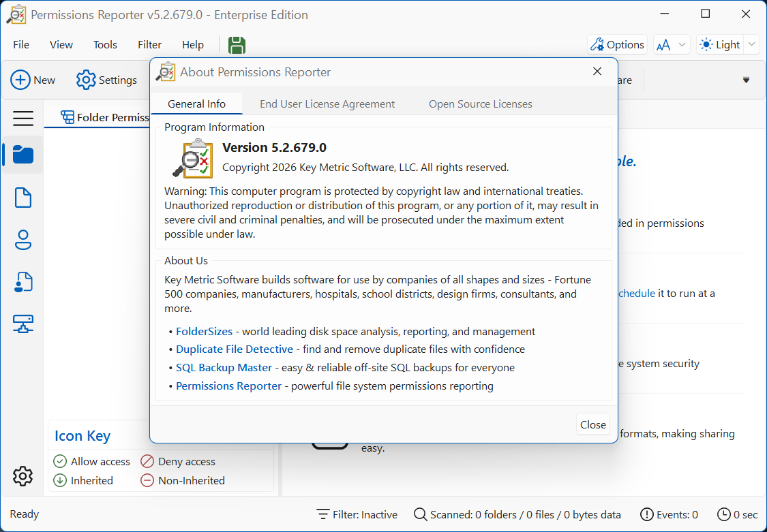This screenshot has height=532, width=767.
Task: Click New in the toolbar
Action: click(x=33, y=80)
